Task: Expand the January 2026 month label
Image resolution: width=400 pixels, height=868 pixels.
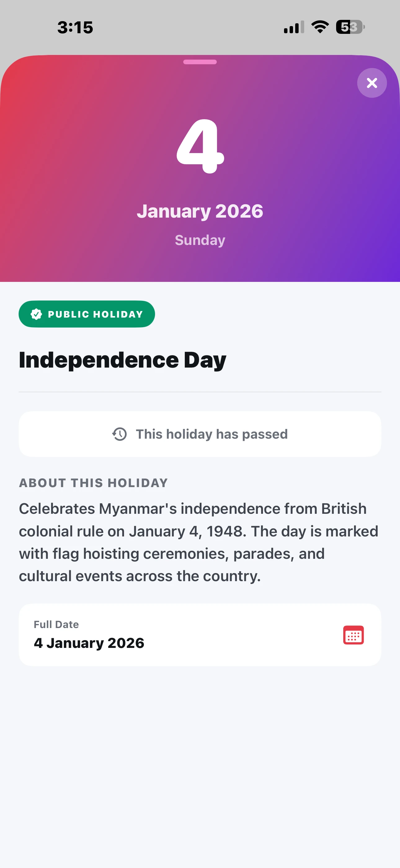Action: coord(200,211)
